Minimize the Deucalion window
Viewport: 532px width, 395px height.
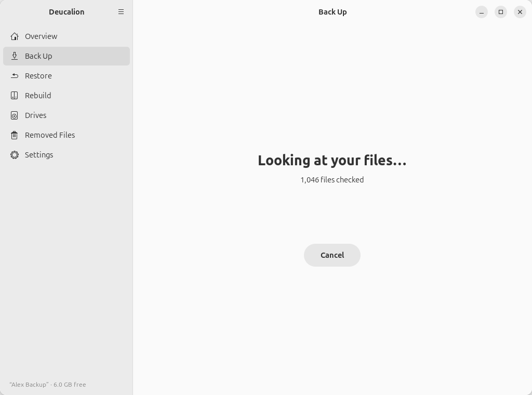pyautogui.click(x=482, y=12)
